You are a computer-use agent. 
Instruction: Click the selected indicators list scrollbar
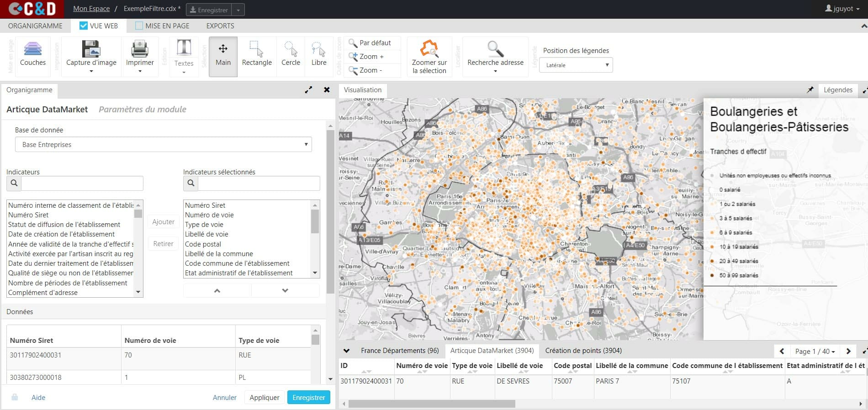315,221
